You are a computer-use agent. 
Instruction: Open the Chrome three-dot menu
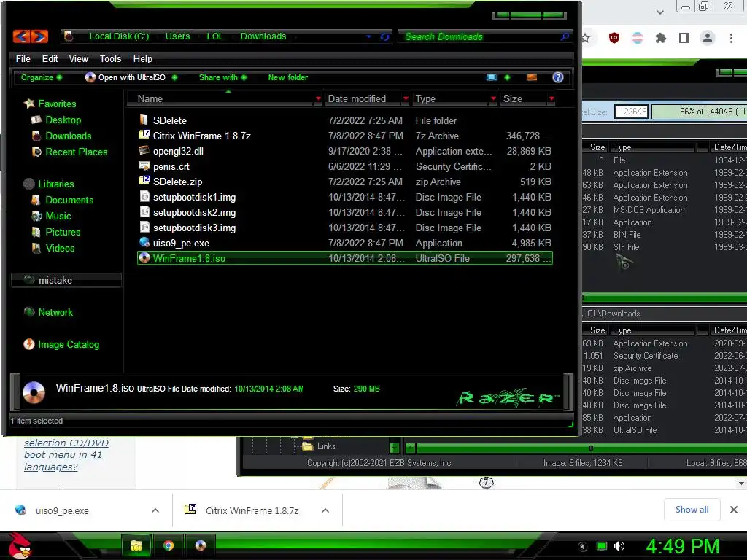click(x=731, y=38)
